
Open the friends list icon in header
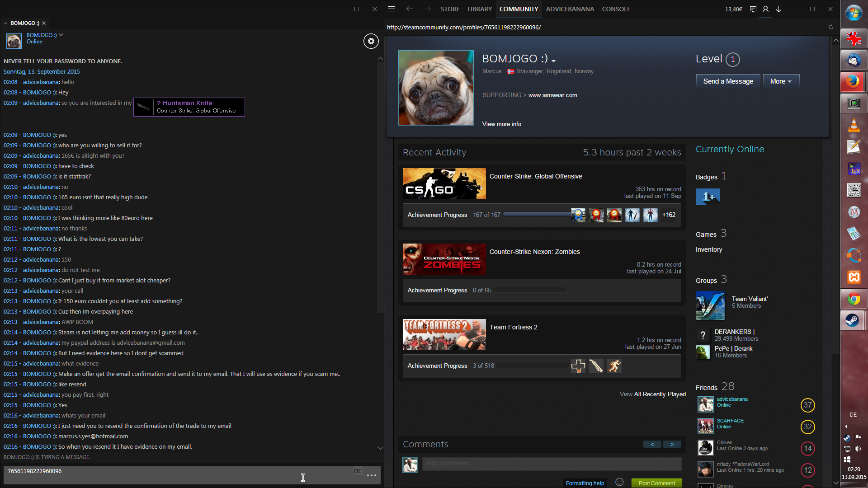point(765,9)
